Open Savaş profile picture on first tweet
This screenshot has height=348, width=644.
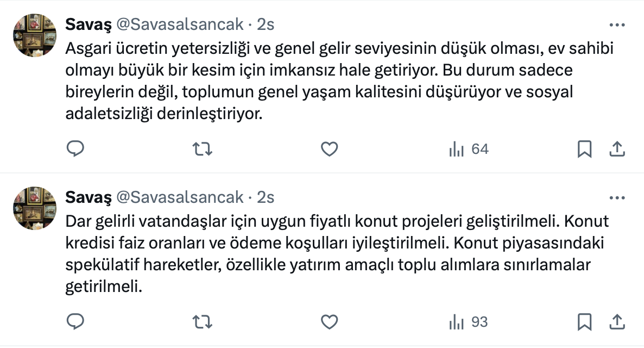pyautogui.click(x=35, y=35)
